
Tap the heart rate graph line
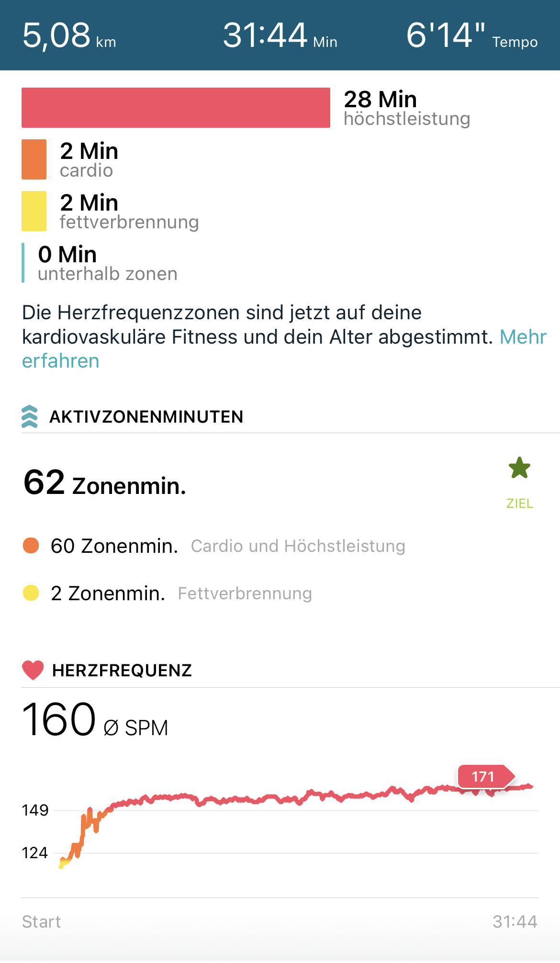point(287,798)
